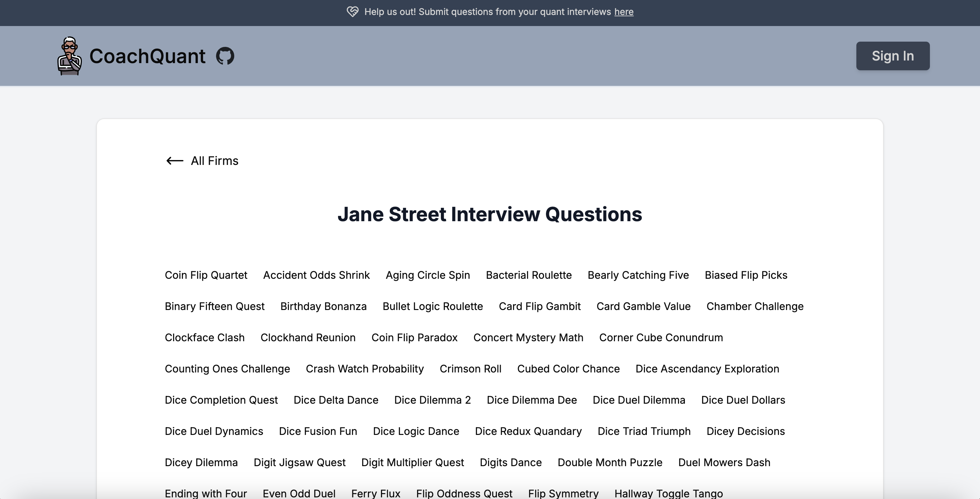Open the Aging Circle Spin question
Image resolution: width=980 pixels, height=499 pixels.
(428, 275)
